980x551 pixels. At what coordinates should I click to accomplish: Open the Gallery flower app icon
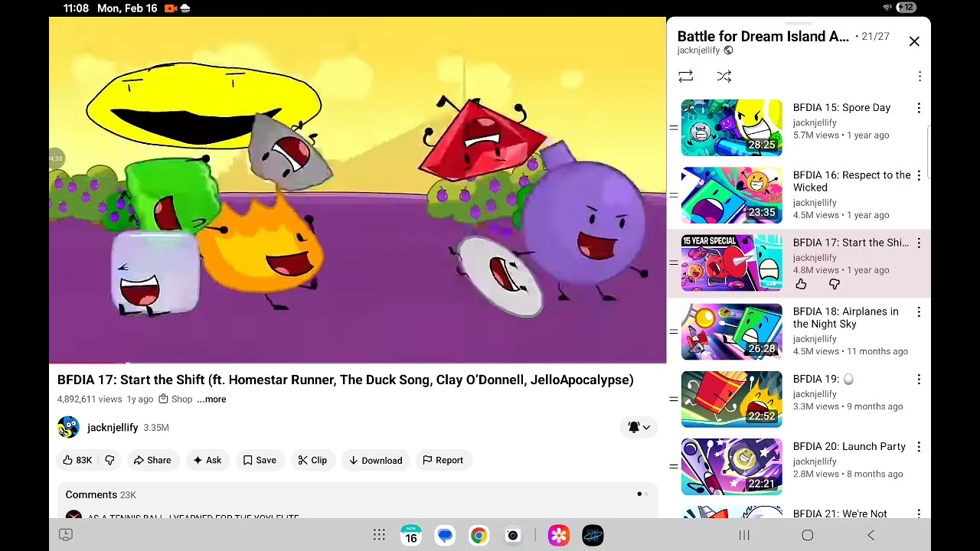[x=559, y=535]
